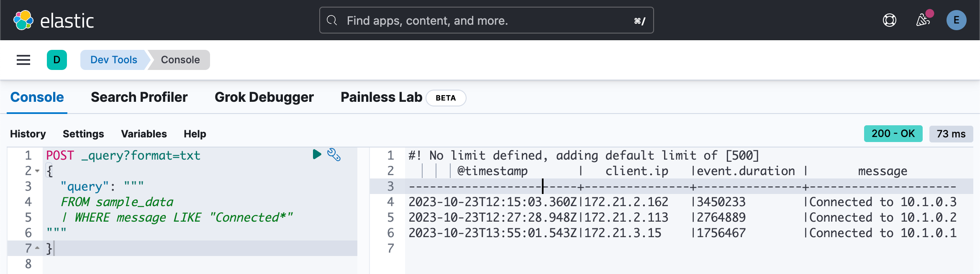Click timestamp 2023-10-23T12:15:03.360Z

click(493, 202)
